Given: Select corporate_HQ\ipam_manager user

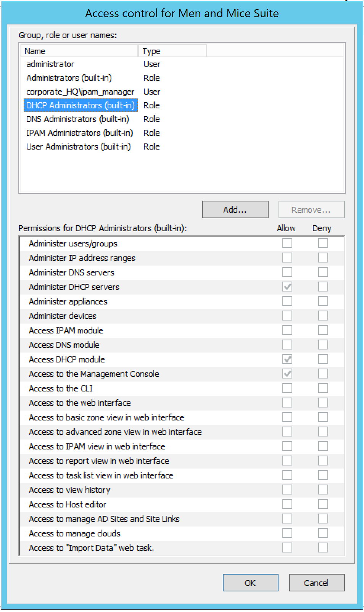Looking at the screenshot, I should 80,92.
